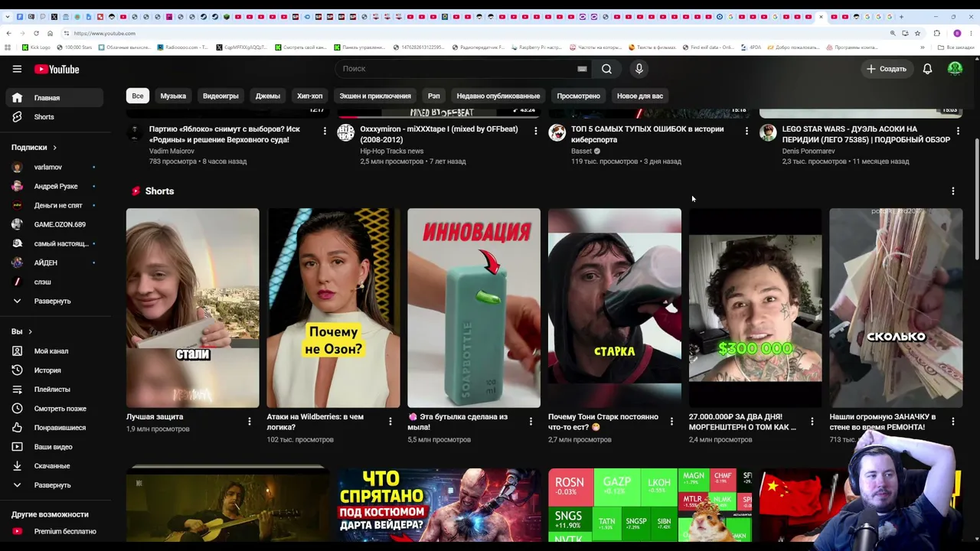This screenshot has height=551, width=980.
Task: Expand the subscriptions list with Развернуть
Action: pos(53,301)
